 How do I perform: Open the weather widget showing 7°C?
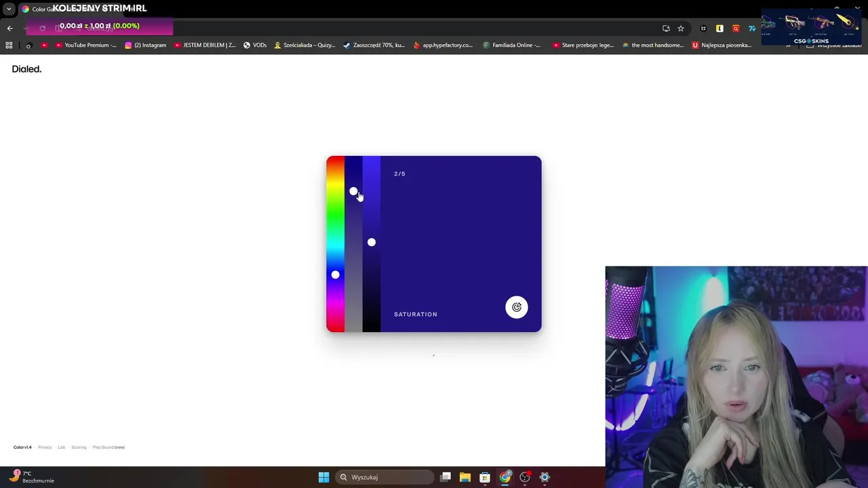pos(32,476)
